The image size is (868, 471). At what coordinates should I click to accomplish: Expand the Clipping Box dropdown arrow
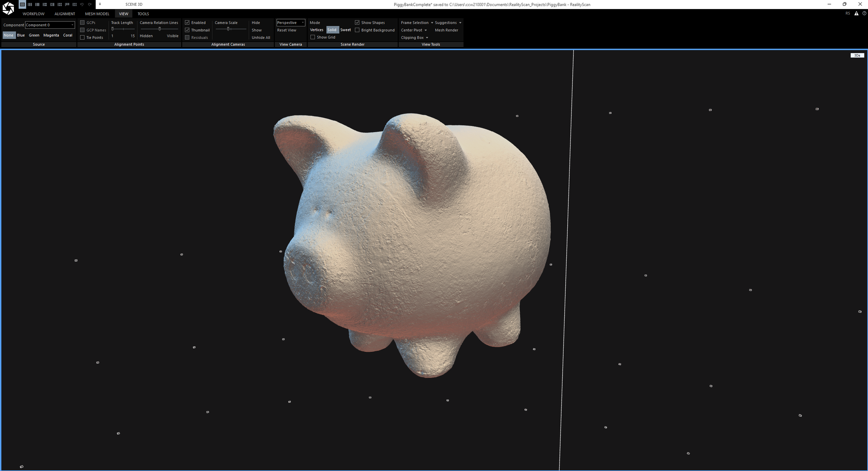427,37
